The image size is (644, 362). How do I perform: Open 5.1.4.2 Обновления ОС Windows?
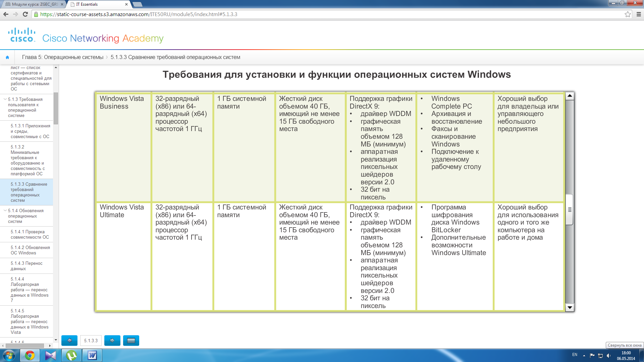30,250
